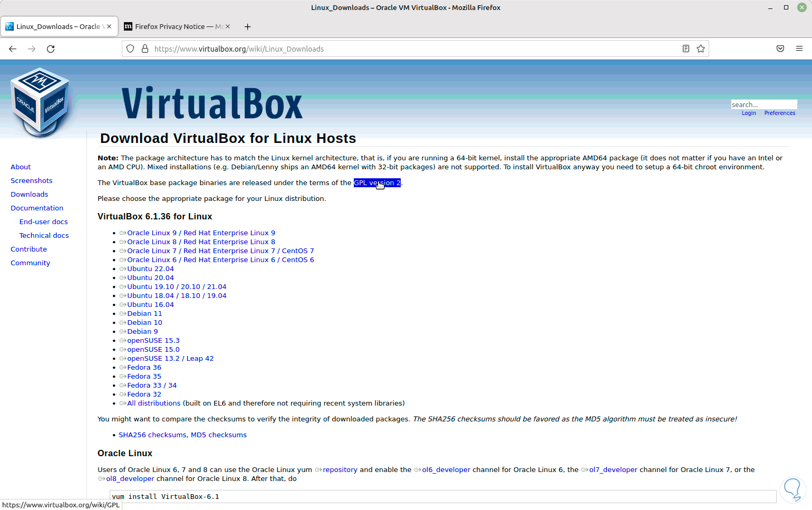Open Technical docs in the sidebar
The image size is (812, 510).
click(44, 236)
